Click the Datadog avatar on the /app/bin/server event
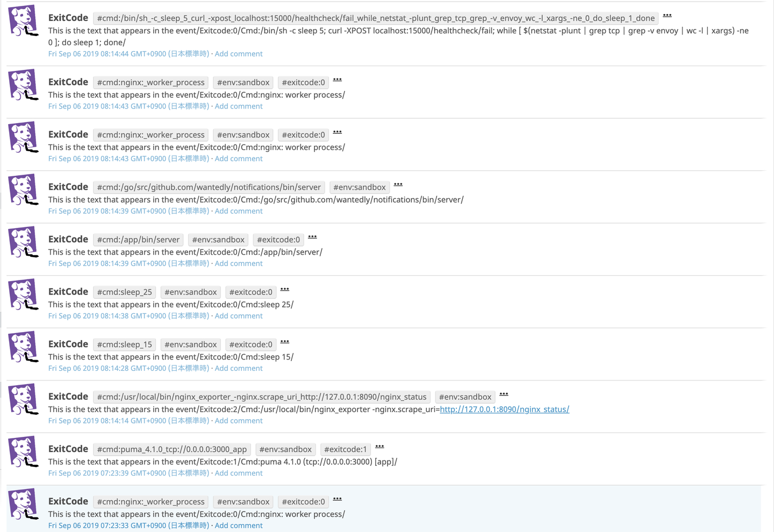Viewport: 774px width, 532px height. pos(24,242)
